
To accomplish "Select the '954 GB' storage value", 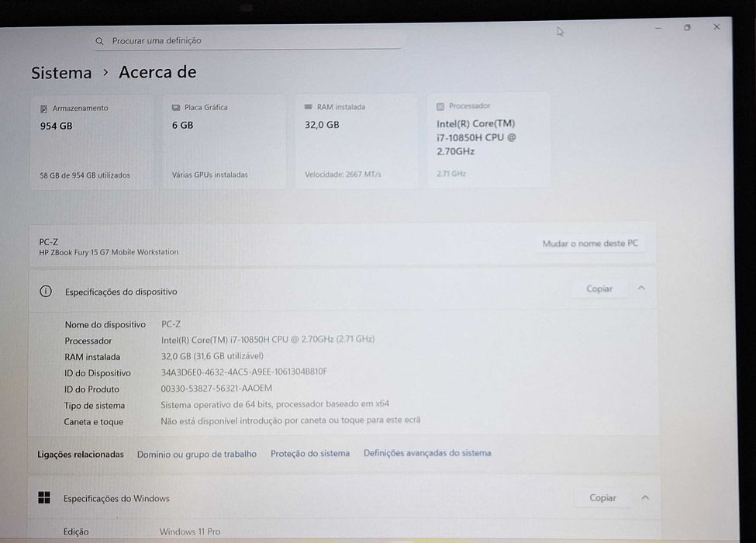I will pos(57,126).
